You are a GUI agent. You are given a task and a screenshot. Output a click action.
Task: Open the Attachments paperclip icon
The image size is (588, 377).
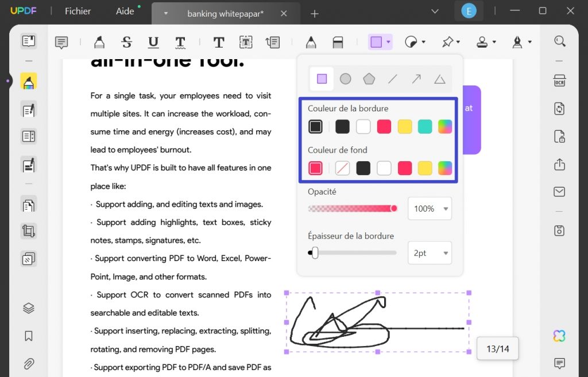(29, 363)
